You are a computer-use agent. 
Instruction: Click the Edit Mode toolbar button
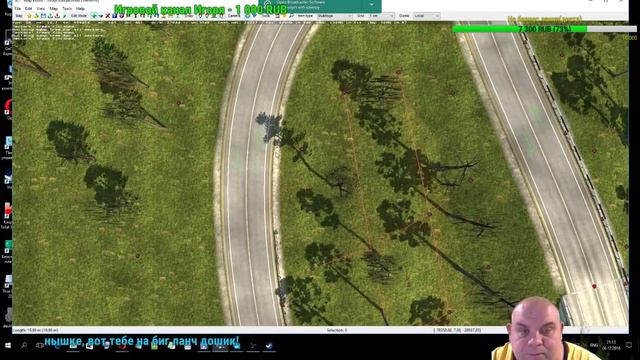(78, 16)
